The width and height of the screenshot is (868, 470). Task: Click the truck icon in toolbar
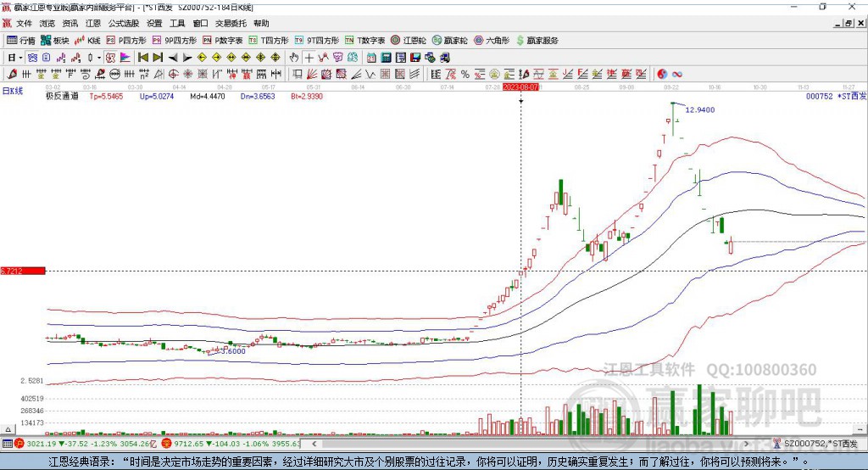(444, 58)
